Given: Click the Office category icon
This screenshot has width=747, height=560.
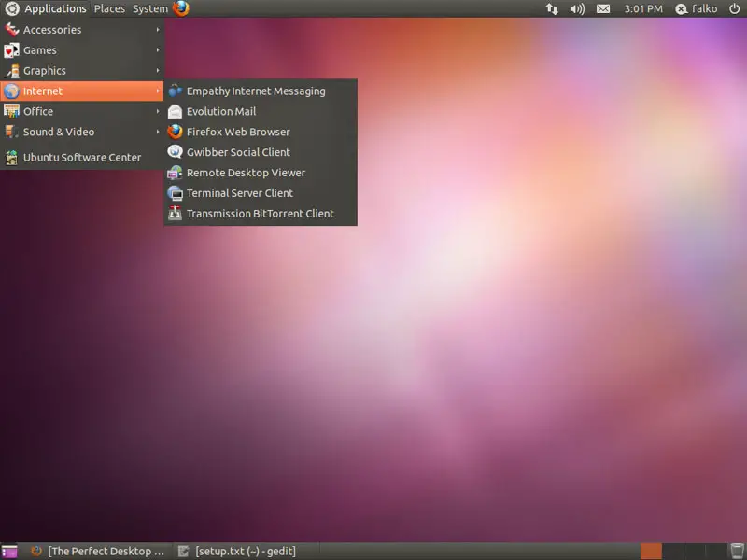Looking at the screenshot, I should [x=11, y=111].
